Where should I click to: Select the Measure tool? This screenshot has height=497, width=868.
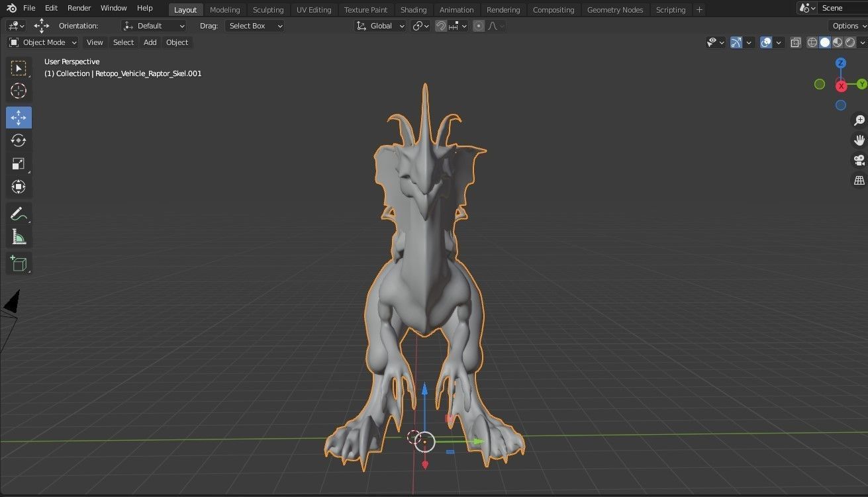coord(19,236)
